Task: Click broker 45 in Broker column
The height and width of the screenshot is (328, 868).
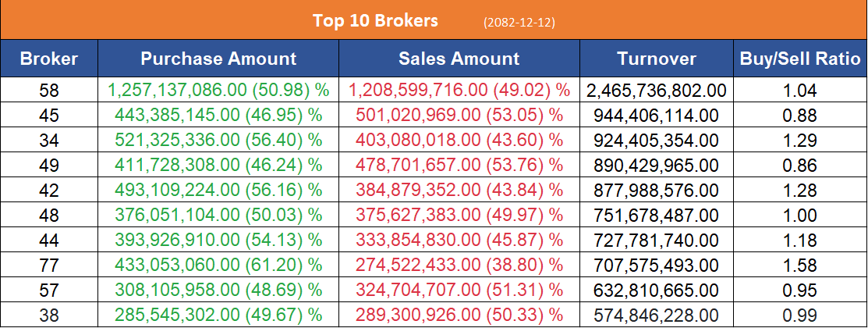Action: point(48,116)
